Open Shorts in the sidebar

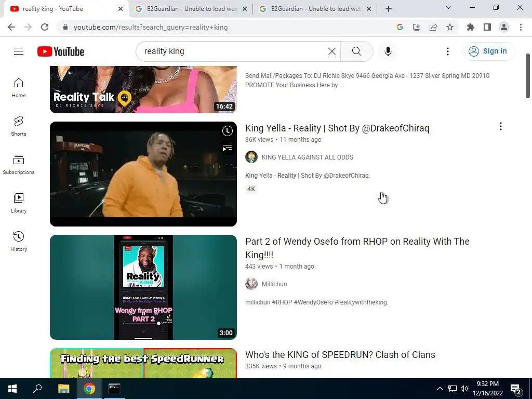pos(19,126)
